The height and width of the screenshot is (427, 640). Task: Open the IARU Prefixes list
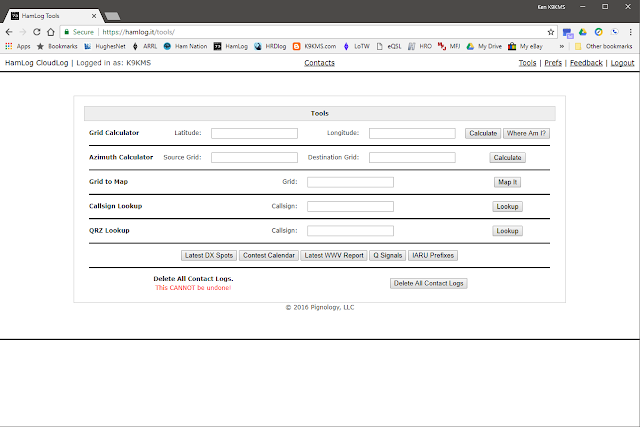pos(433,256)
